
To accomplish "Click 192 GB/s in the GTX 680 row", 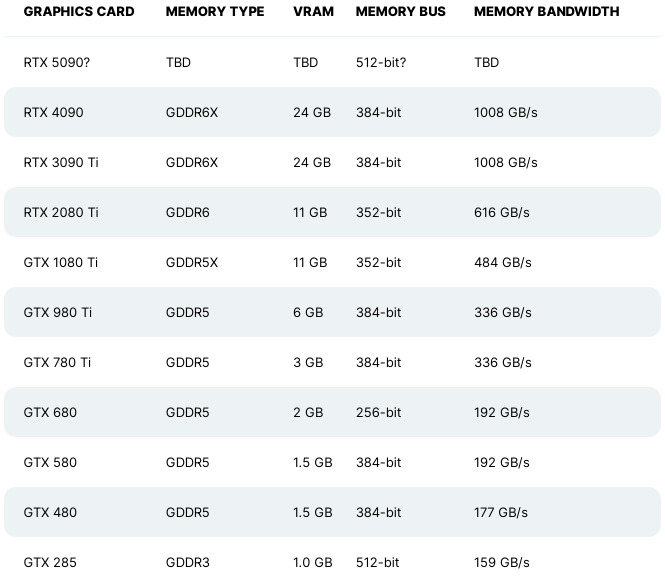I will click(502, 413).
